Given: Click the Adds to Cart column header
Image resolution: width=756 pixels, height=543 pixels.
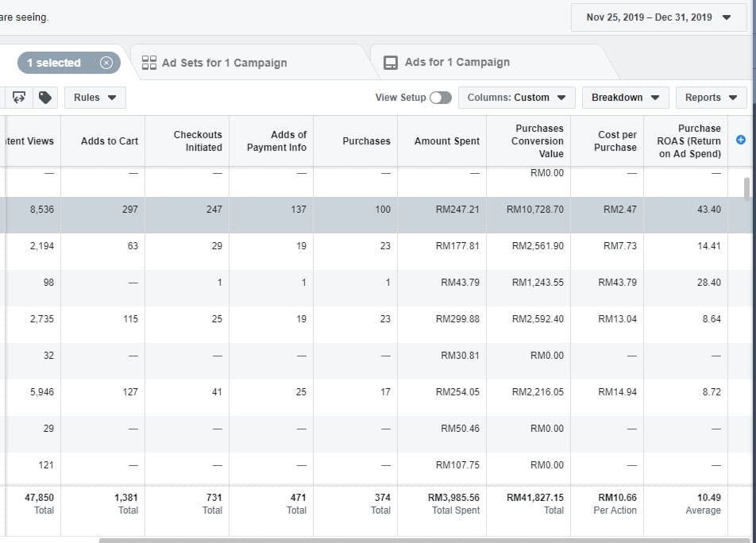Looking at the screenshot, I should 110,141.
